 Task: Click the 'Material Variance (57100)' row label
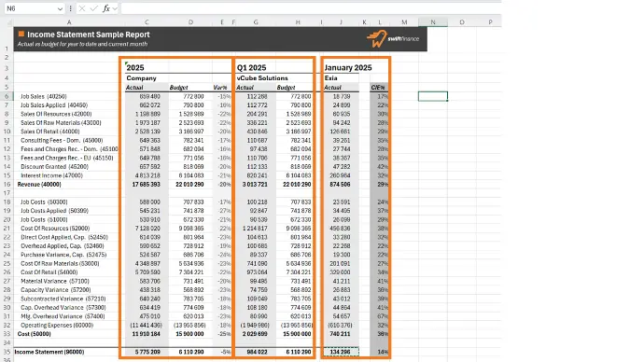[55, 281]
